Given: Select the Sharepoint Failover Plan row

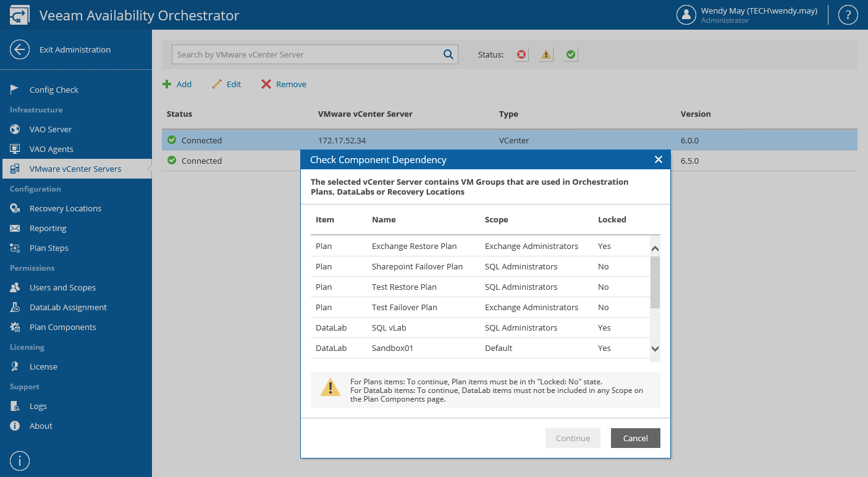Looking at the screenshot, I should 480,266.
